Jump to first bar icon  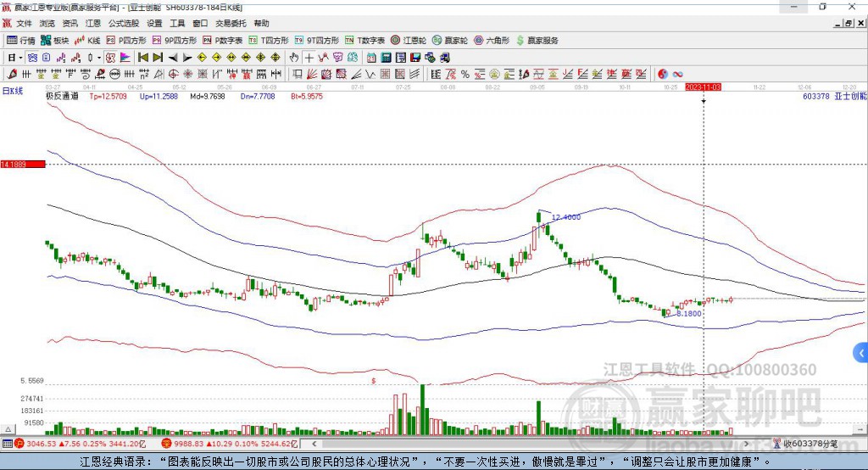tap(143, 58)
